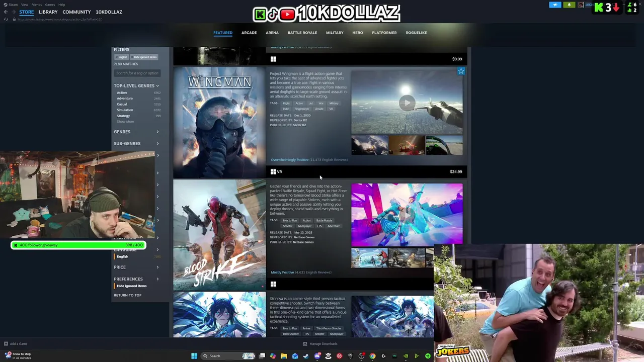Image resolution: width=644 pixels, height=362 pixels.
Task: Filter by Adventure top-level genre
Action: coord(125,99)
